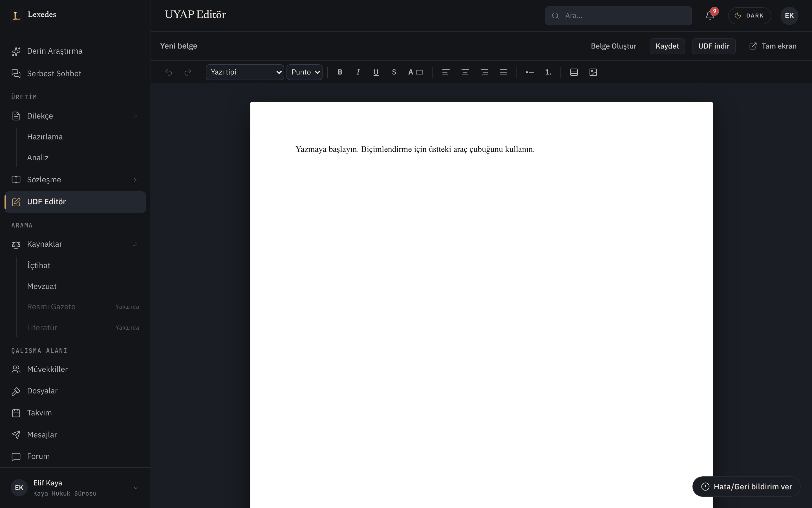The image size is (812, 508).
Task: Toggle the DARK theme switch
Action: 749,16
